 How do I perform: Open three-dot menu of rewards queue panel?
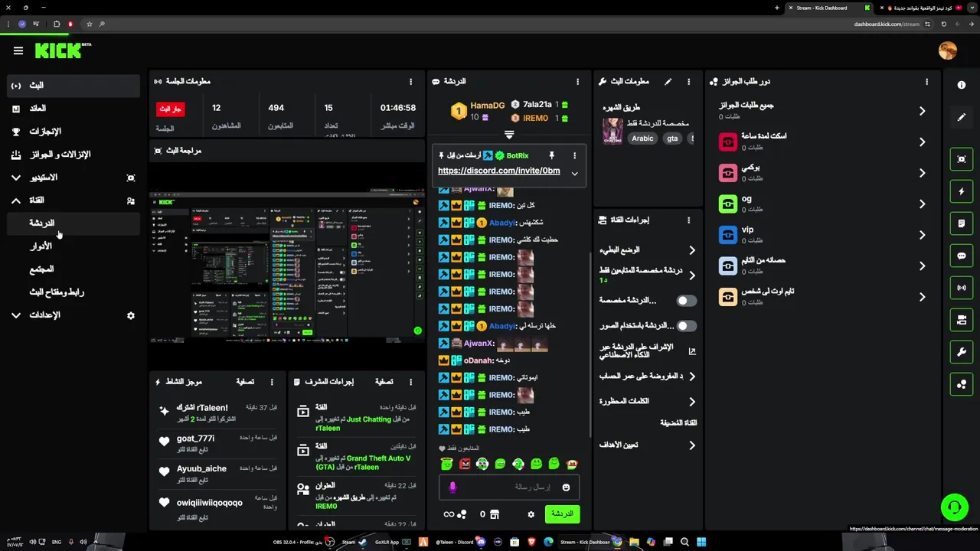point(926,81)
